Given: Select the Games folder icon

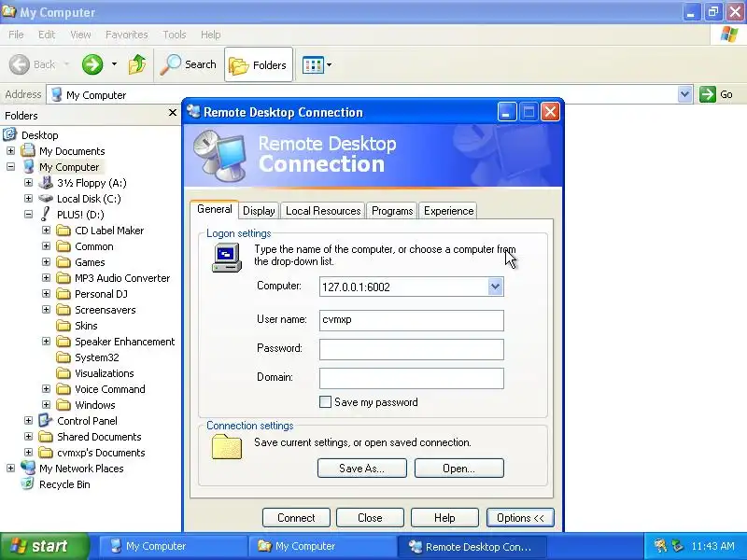Looking at the screenshot, I should pos(63,262).
